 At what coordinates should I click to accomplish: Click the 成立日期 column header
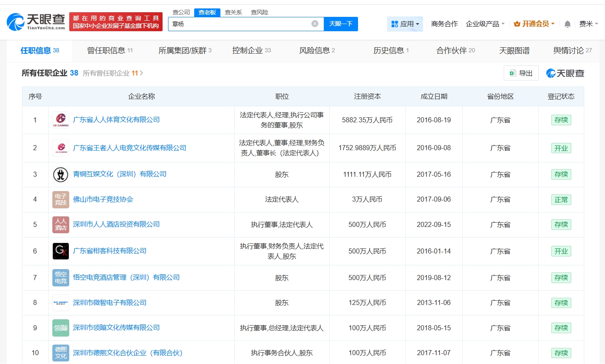(434, 97)
